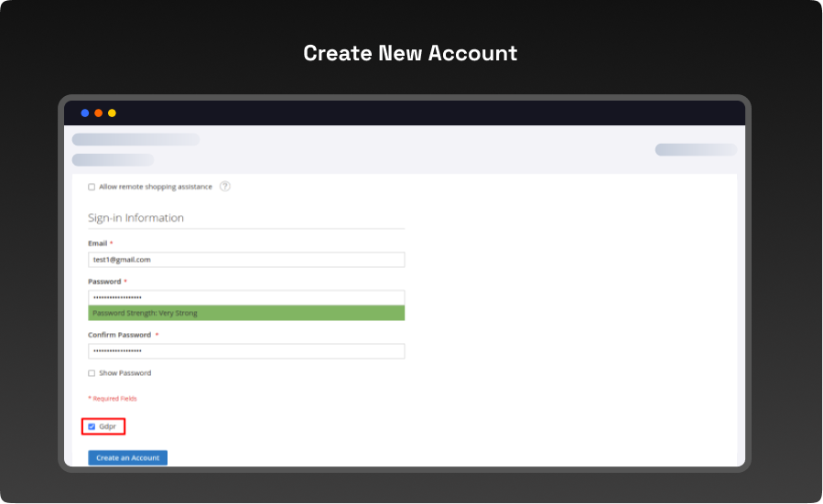The height and width of the screenshot is (504, 823).
Task: Click inside the Password input field
Action: pos(246,298)
